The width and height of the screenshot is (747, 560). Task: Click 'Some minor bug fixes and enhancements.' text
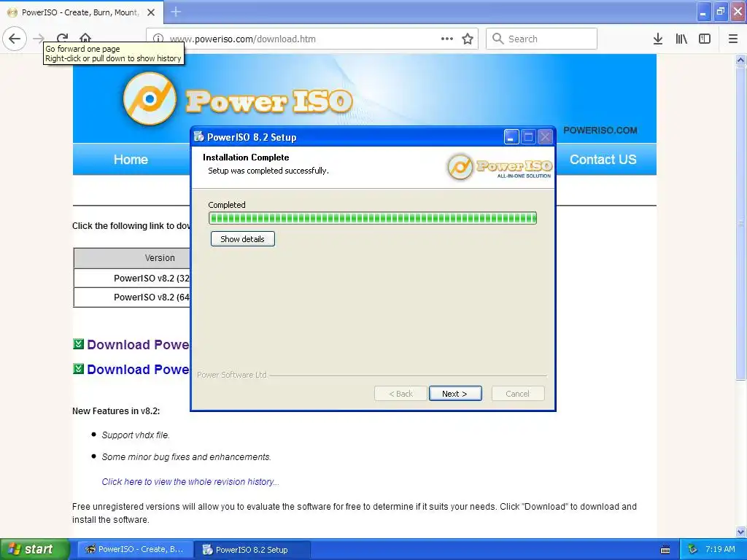point(186,456)
